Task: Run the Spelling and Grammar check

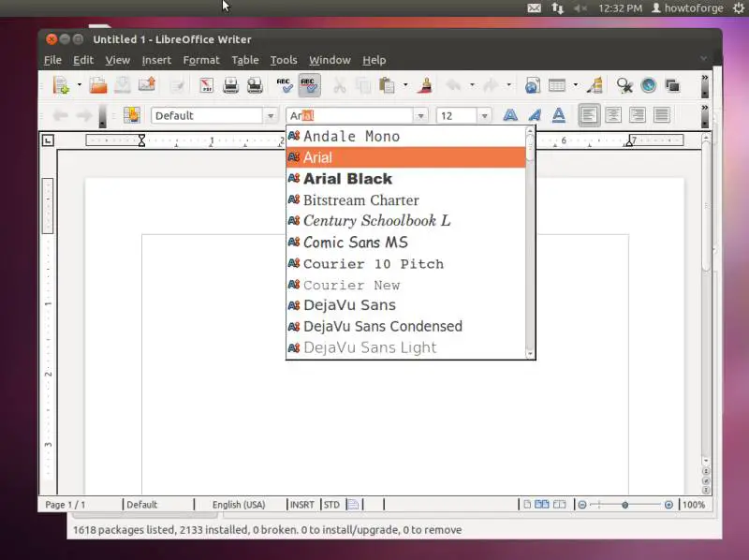Action: (285, 85)
